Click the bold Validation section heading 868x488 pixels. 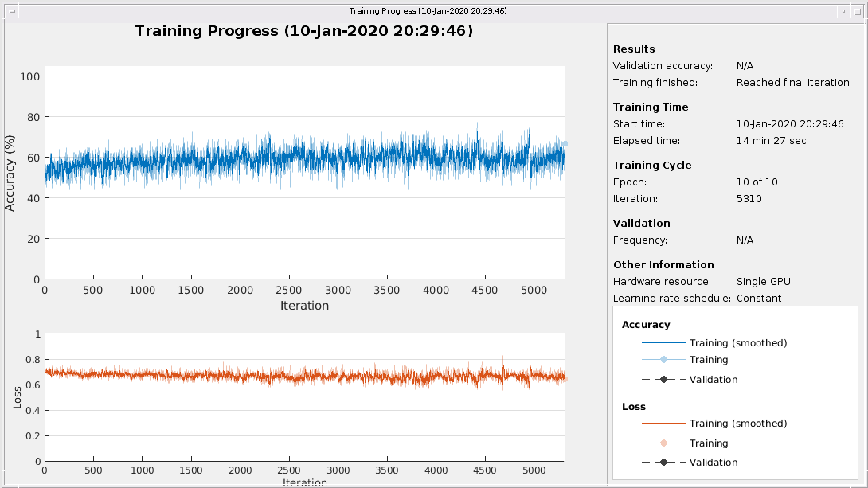642,224
